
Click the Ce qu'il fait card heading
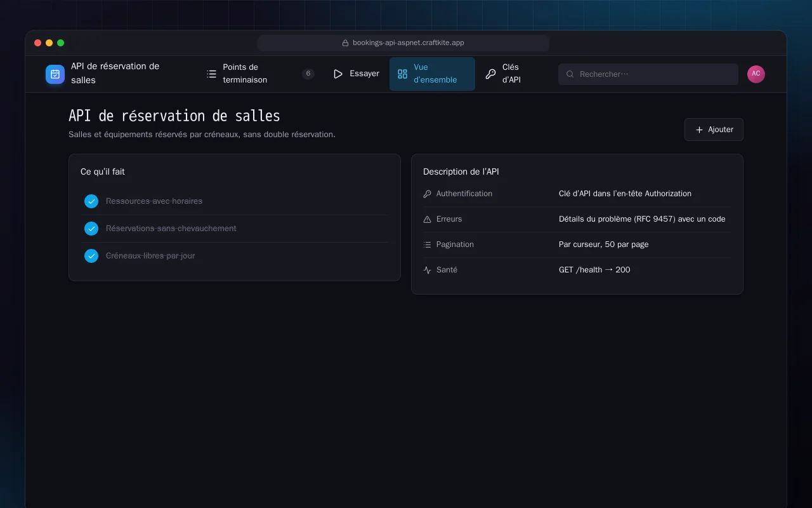103,171
